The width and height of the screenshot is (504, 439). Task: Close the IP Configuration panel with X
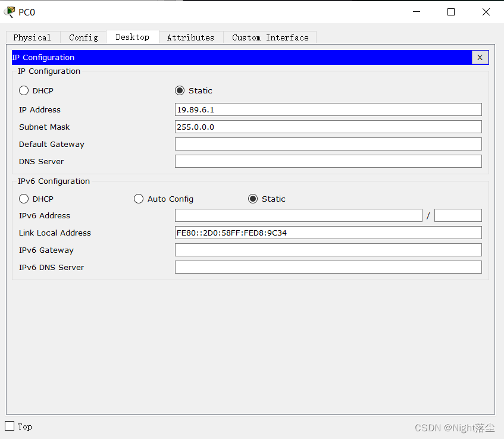click(480, 58)
